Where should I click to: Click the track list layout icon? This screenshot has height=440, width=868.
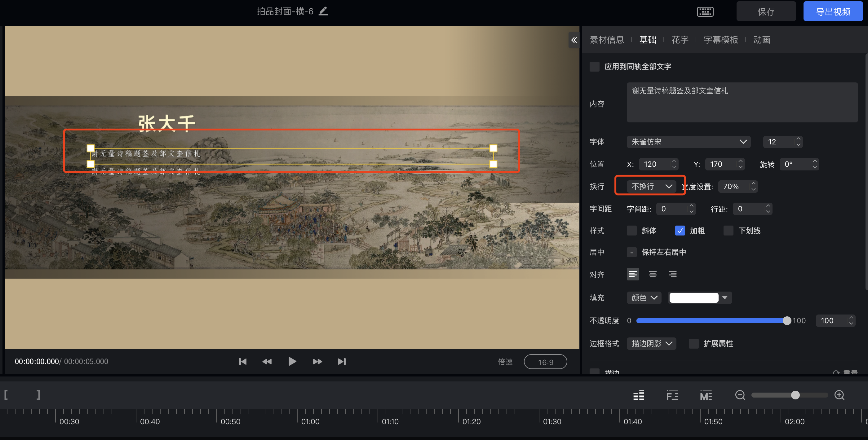click(639, 395)
